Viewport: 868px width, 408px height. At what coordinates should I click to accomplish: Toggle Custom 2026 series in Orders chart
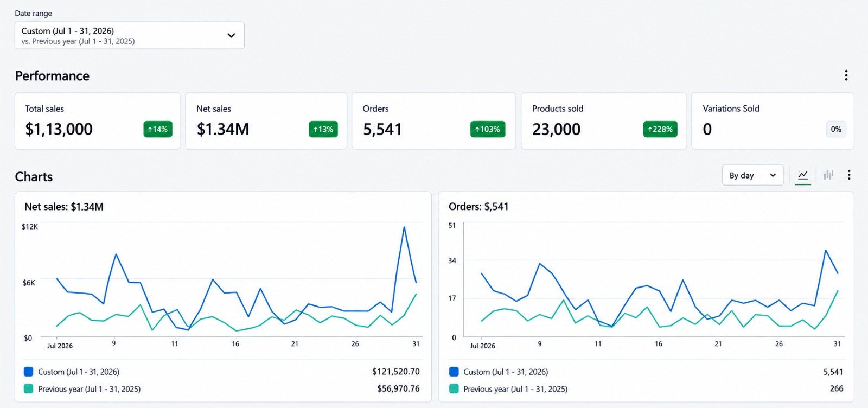tap(499, 372)
